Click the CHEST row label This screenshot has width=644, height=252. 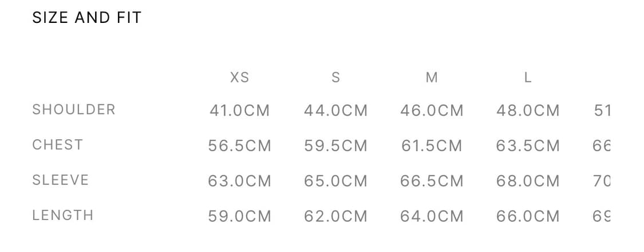pos(58,145)
